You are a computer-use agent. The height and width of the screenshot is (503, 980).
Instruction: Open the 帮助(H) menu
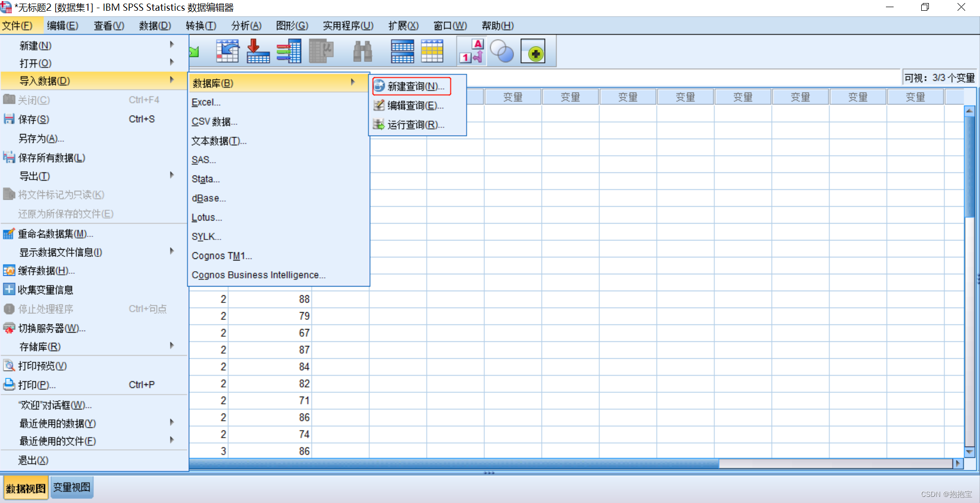point(497,26)
